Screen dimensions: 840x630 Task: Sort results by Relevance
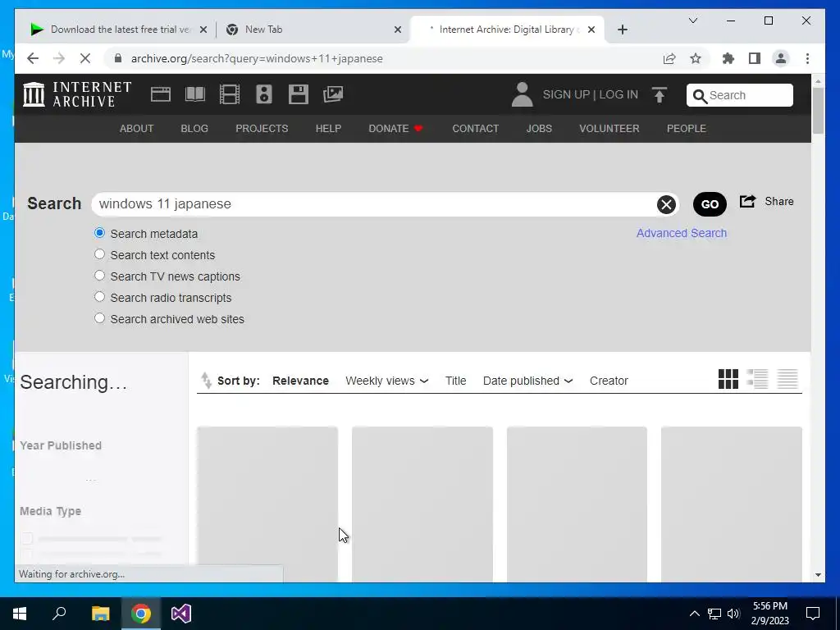[300, 381]
